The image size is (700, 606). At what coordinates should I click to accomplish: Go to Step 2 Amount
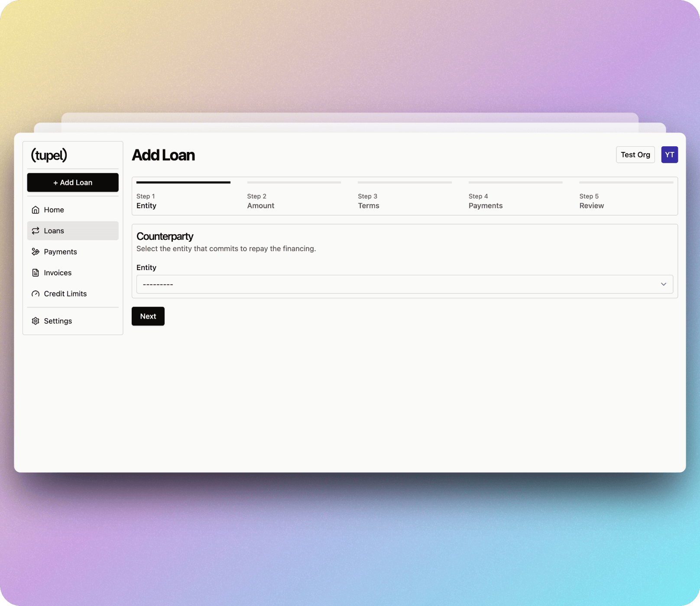coord(261,201)
